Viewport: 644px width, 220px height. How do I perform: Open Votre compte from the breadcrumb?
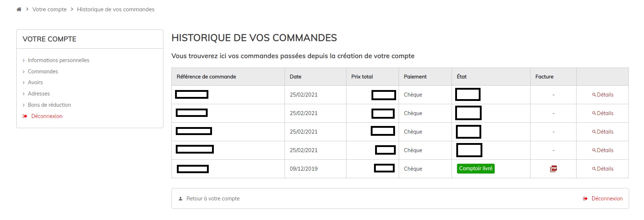pos(49,9)
